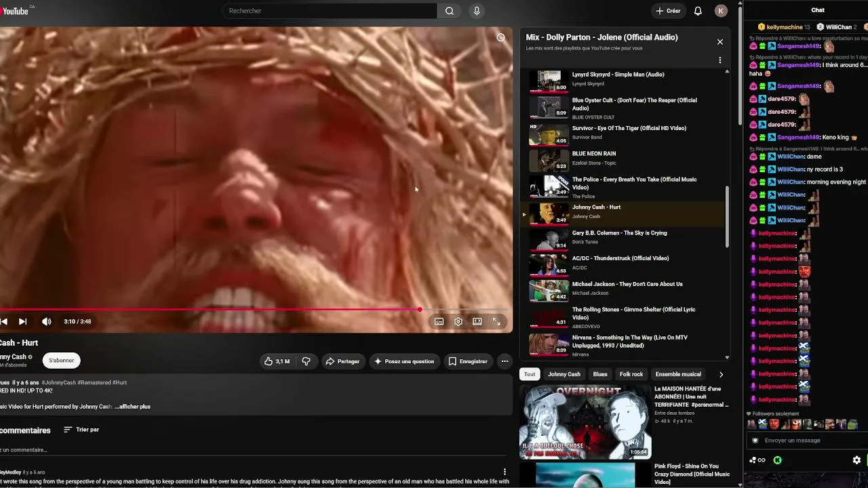
Task: Select Johnny Cash - Hurt playlist entry
Action: pyautogui.click(x=624, y=213)
